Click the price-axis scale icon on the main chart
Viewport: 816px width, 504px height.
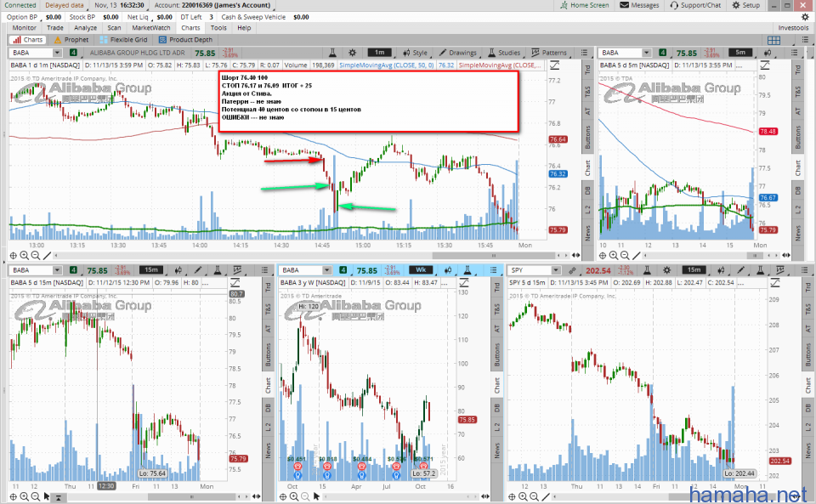[554, 65]
